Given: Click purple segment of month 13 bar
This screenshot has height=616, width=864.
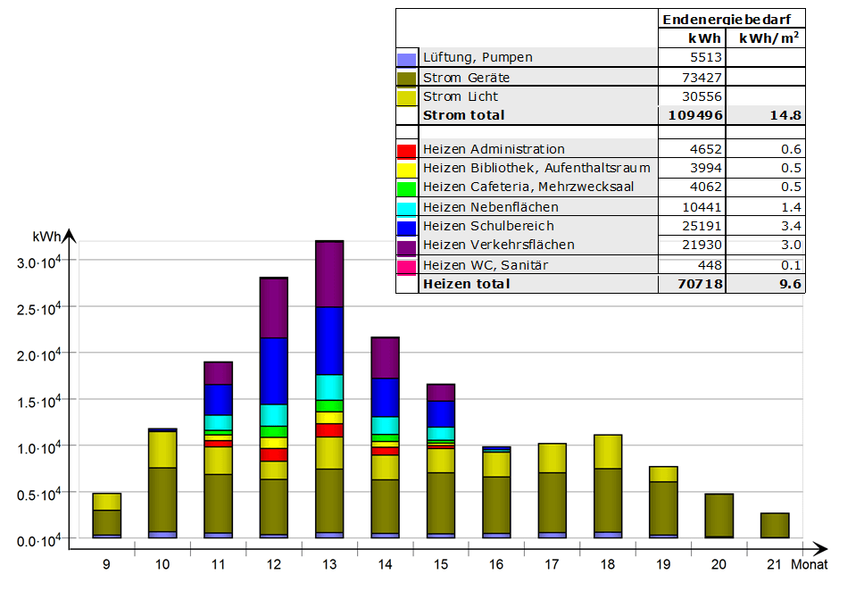Looking at the screenshot, I should [329, 274].
